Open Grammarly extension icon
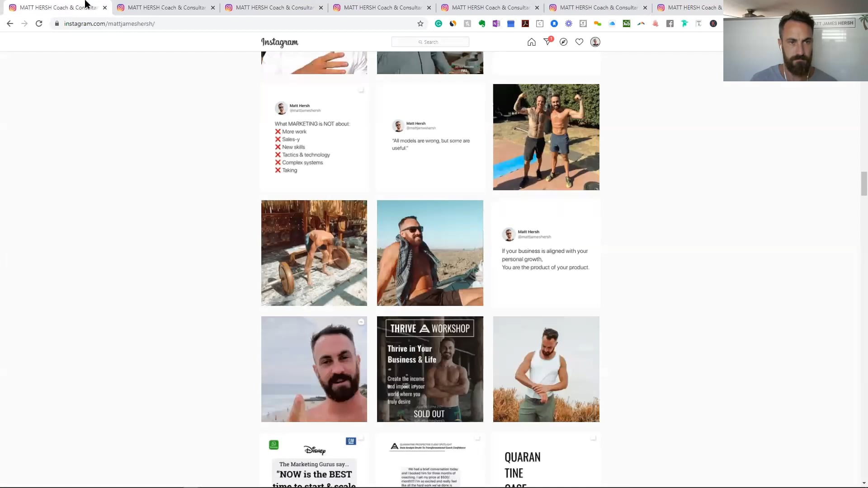868x488 pixels. click(439, 23)
